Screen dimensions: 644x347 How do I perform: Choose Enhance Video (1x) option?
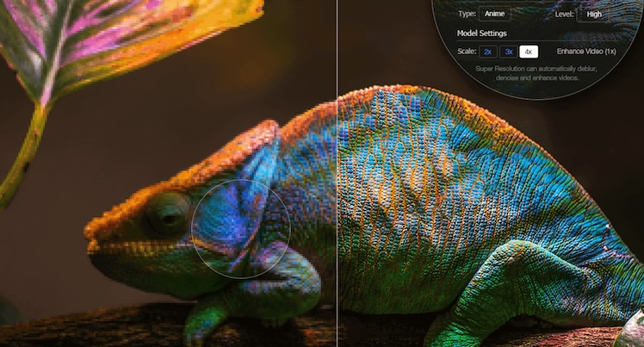[x=585, y=52]
